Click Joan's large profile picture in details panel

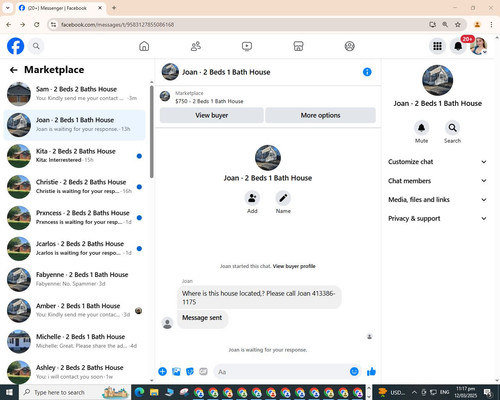click(x=437, y=80)
